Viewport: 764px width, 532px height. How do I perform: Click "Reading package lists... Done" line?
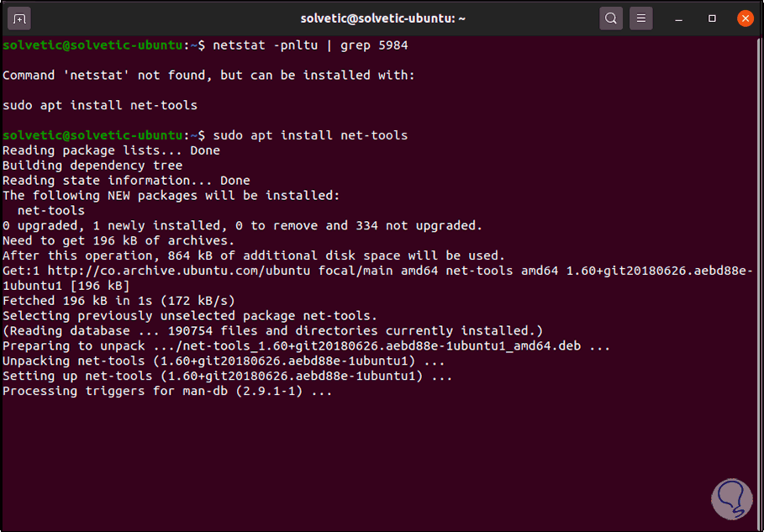[111, 150]
